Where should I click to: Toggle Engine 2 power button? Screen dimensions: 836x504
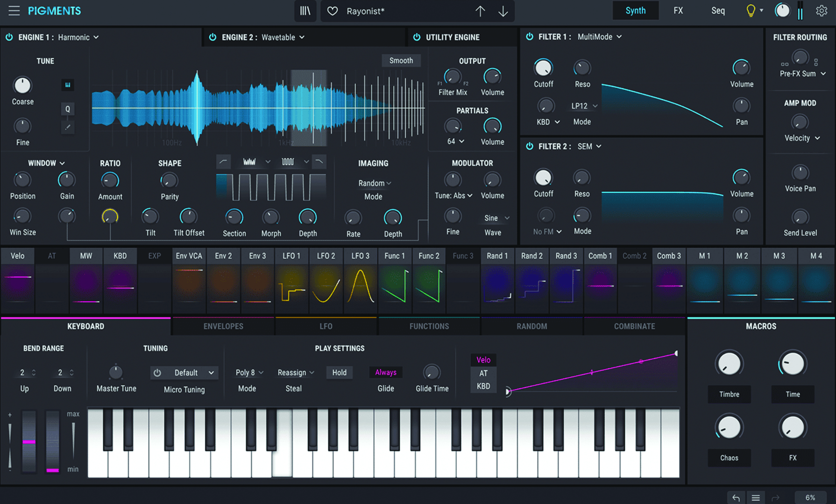[x=213, y=37]
